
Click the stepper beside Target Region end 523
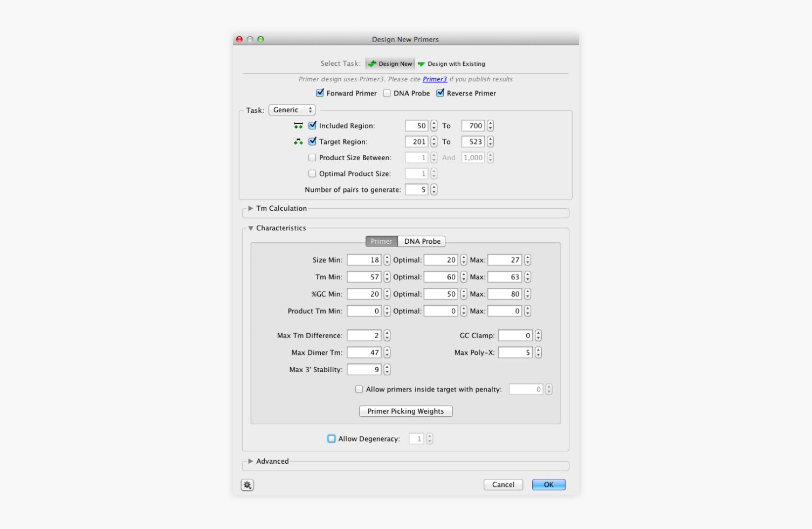pos(491,142)
